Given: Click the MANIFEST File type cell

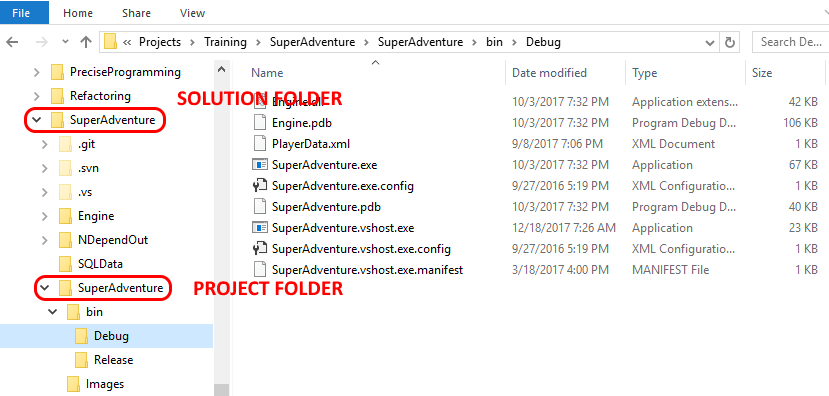Looking at the screenshot, I should pyautogui.click(x=670, y=270).
